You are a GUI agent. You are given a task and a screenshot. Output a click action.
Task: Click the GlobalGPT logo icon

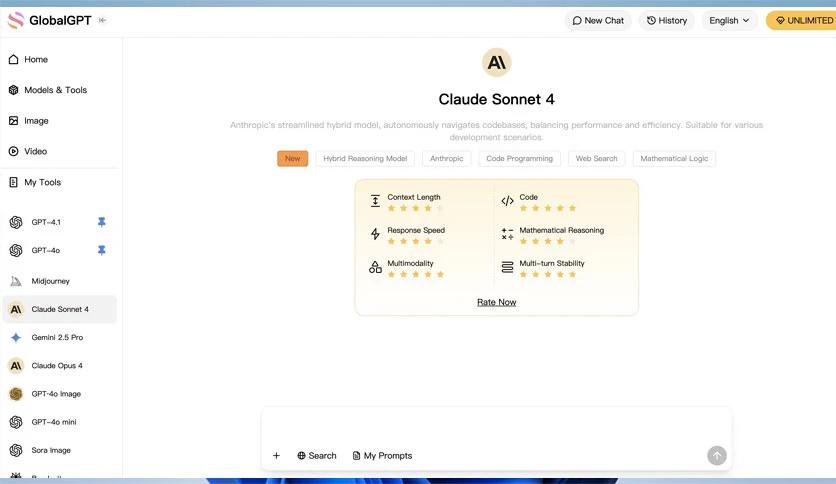pyautogui.click(x=16, y=20)
